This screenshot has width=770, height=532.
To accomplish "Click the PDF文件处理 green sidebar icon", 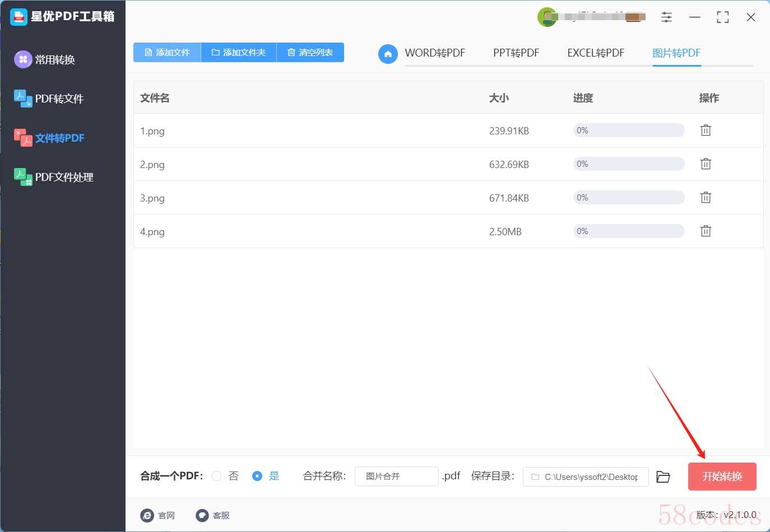I will pyautogui.click(x=23, y=177).
